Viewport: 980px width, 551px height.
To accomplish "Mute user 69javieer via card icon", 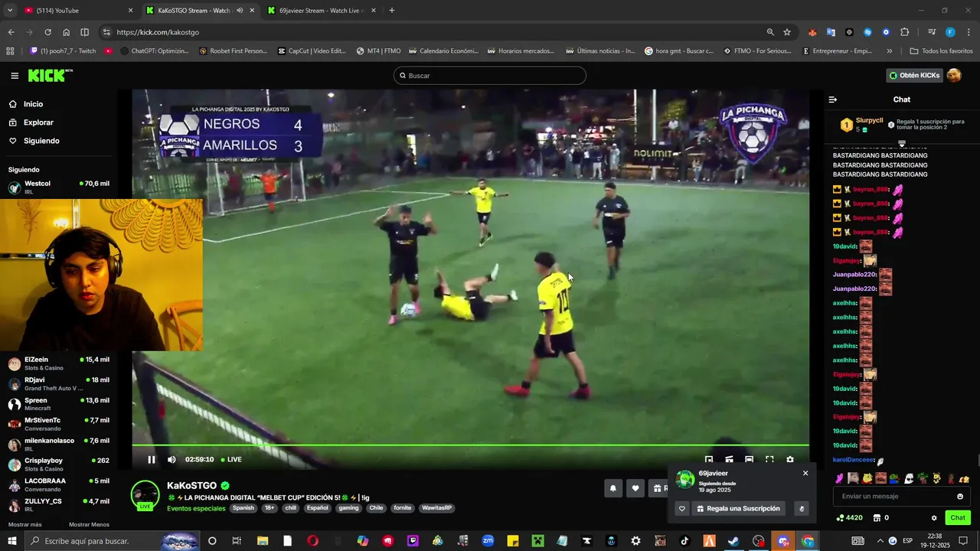I will pos(802,508).
